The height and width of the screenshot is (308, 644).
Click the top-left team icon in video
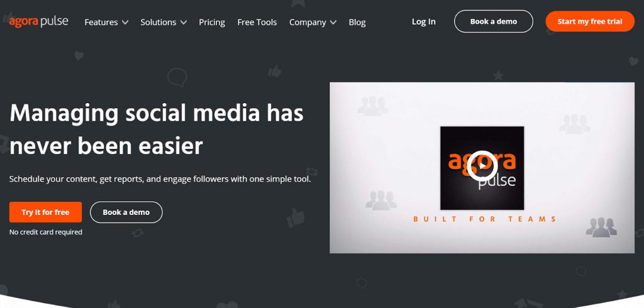(372, 106)
